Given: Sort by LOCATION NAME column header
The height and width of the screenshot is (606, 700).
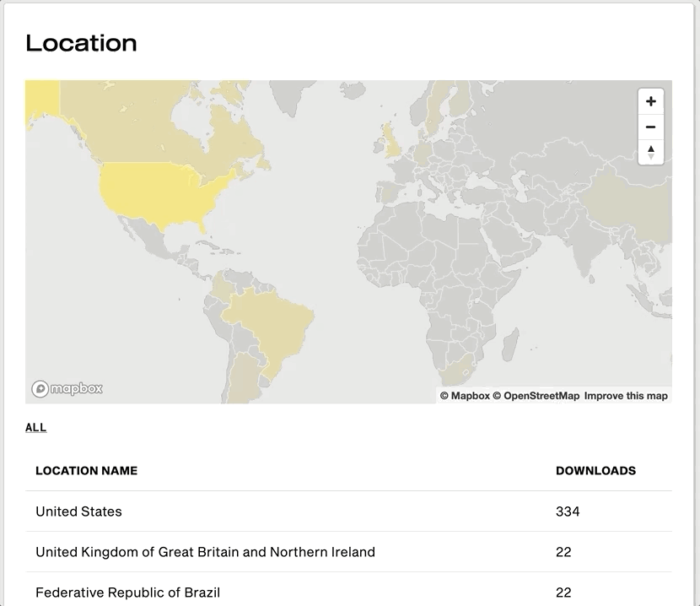Looking at the screenshot, I should [87, 471].
